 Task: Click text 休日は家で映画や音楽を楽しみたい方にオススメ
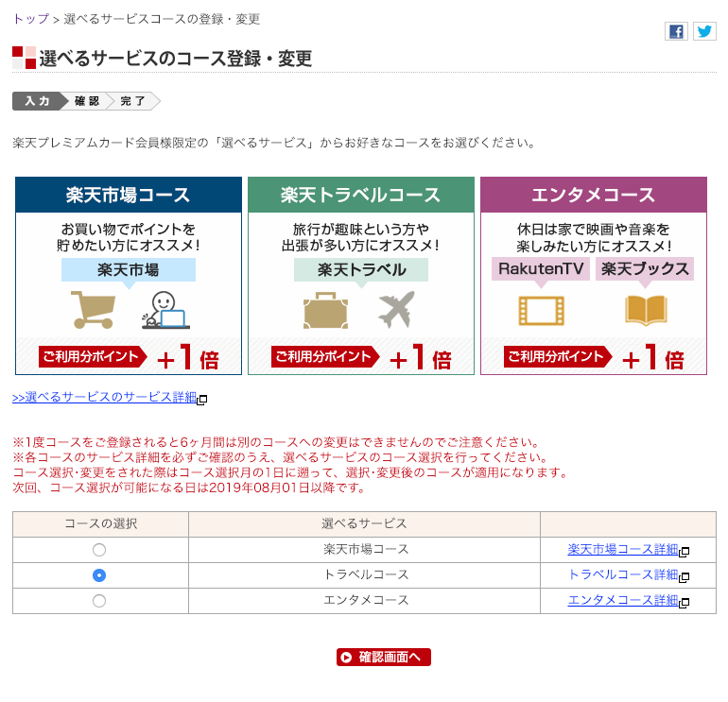(x=594, y=237)
